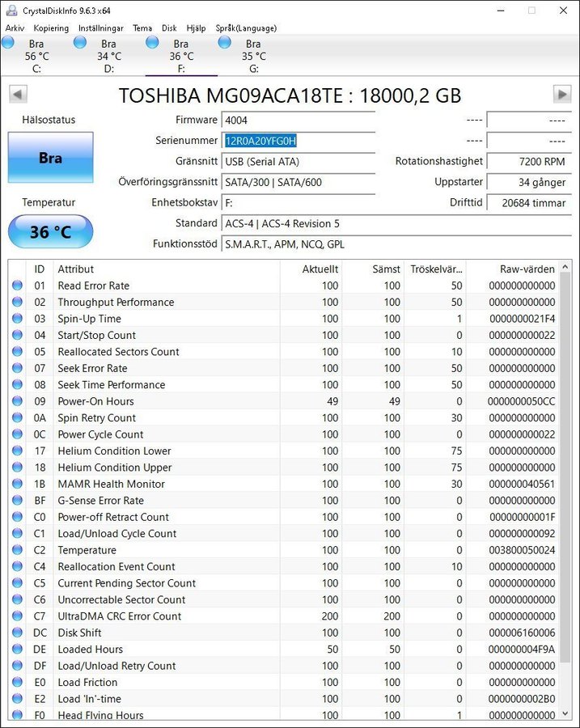
Task: Open the Arkiv menu
Action: tap(15, 28)
